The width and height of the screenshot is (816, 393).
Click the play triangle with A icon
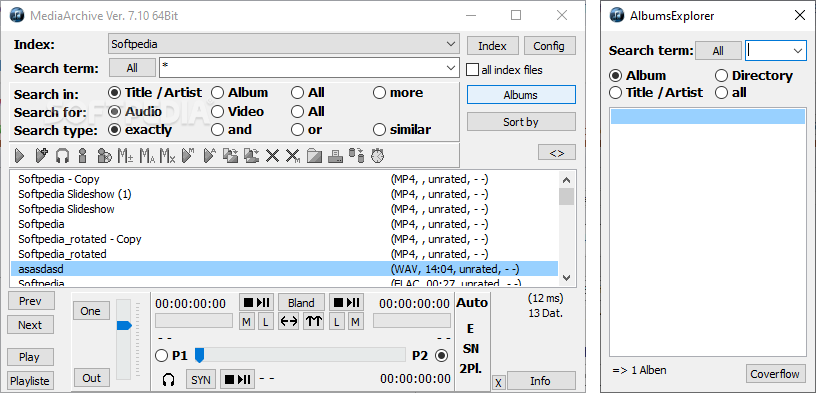pos(209,156)
